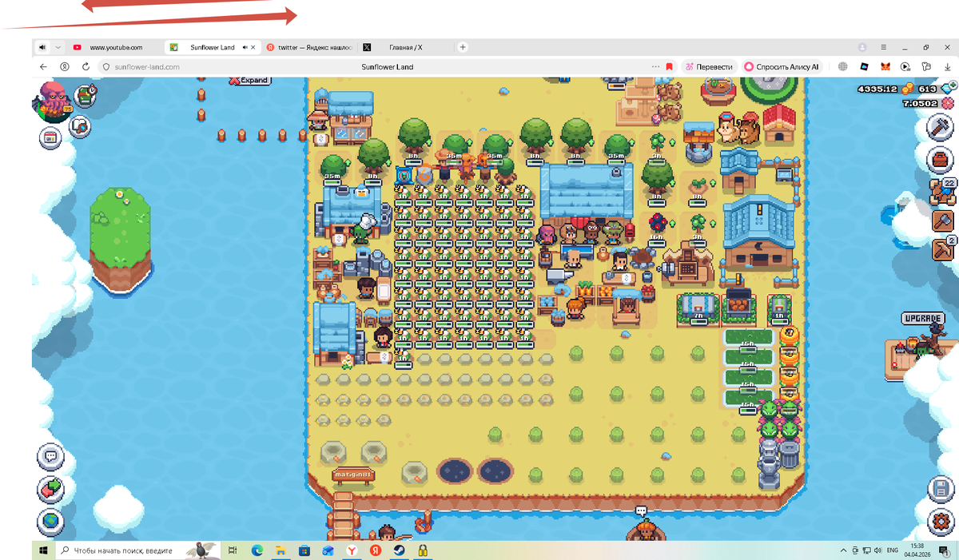959x560 pixels.
Task: Toggle the red bookmark icon
Action: pos(669,67)
